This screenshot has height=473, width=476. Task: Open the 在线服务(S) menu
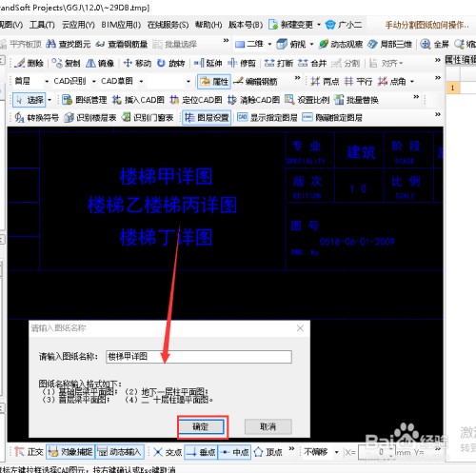coord(168,25)
